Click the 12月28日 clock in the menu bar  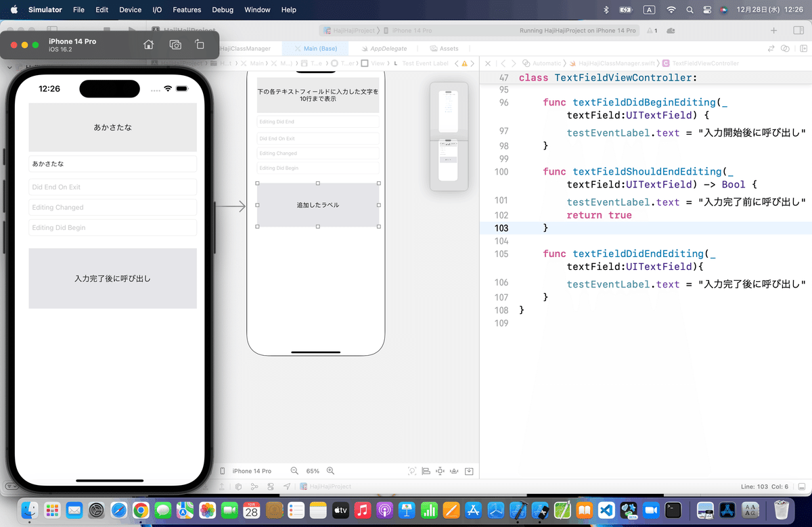point(771,10)
